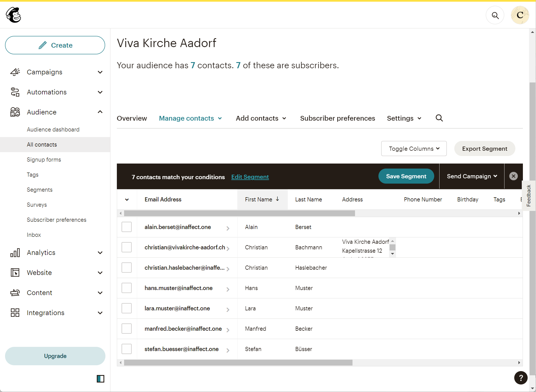Viewport: 536px width, 392px height.
Task: Open Alain Berset contact arrow icon
Action: 228,228
